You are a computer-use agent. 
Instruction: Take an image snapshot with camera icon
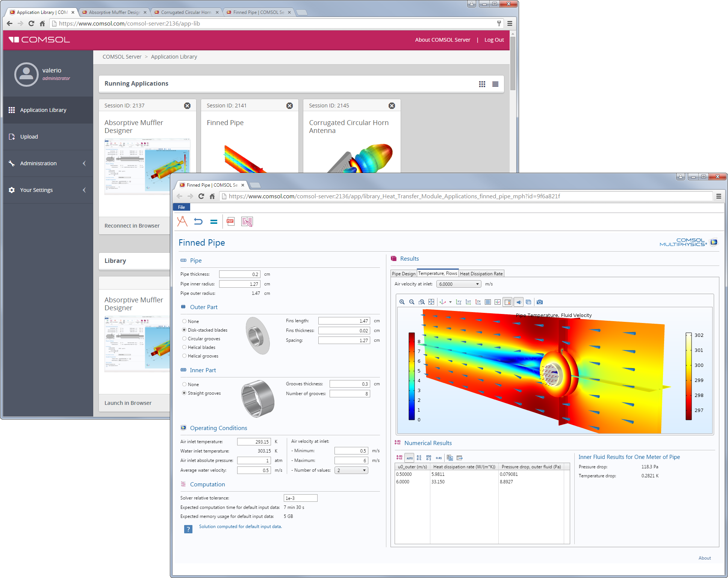pyautogui.click(x=540, y=302)
